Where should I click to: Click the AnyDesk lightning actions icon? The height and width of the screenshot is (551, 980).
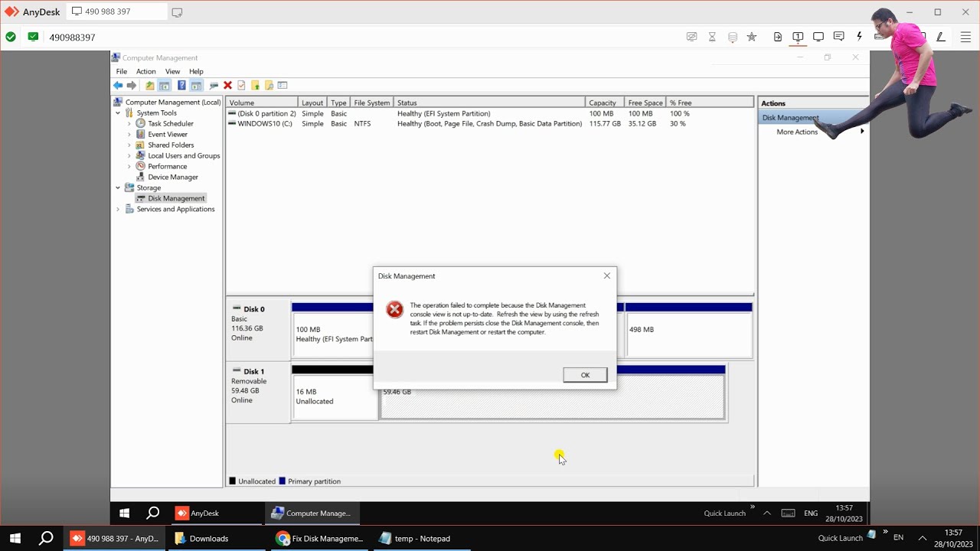coord(859,37)
